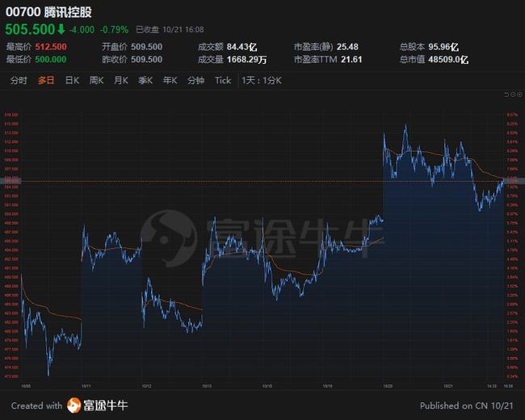Click the Created with text in footer

[36, 405]
